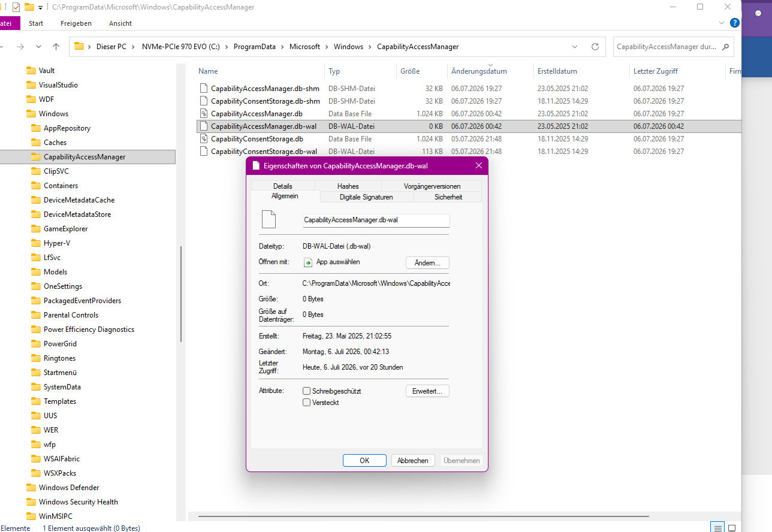Screen dimensions: 772x532
Task: Collapse the ribbon using the chevron beside help
Action: tap(722, 23)
